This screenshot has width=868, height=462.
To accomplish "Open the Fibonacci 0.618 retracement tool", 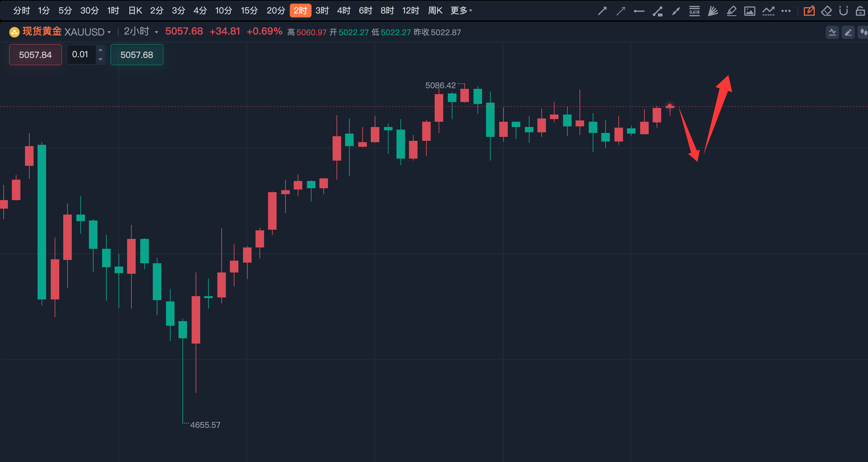I will (694, 11).
